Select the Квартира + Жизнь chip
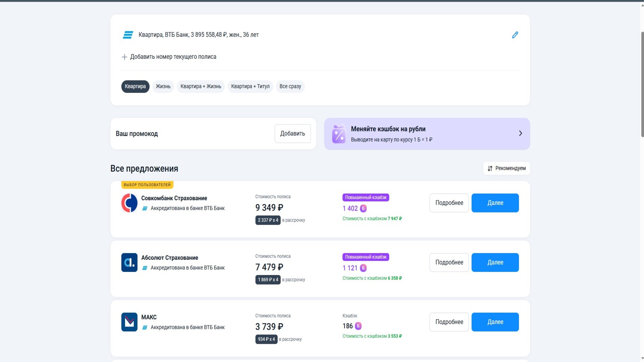644x362 pixels. tap(201, 86)
